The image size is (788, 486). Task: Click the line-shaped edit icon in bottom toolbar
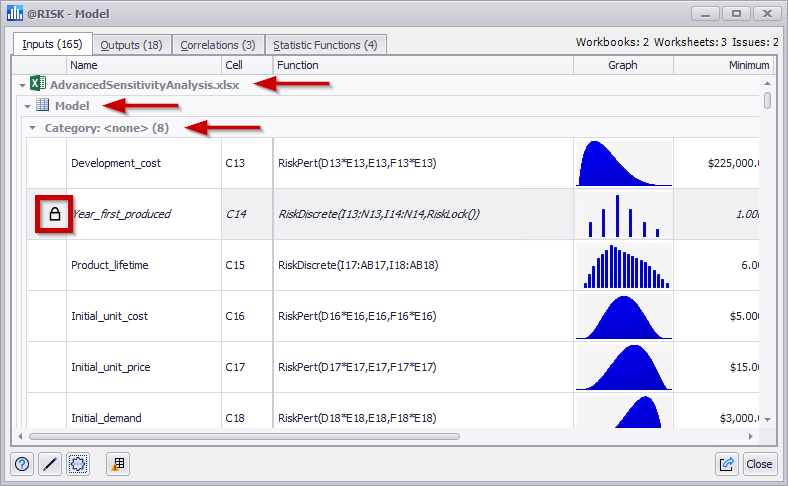[x=50, y=464]
